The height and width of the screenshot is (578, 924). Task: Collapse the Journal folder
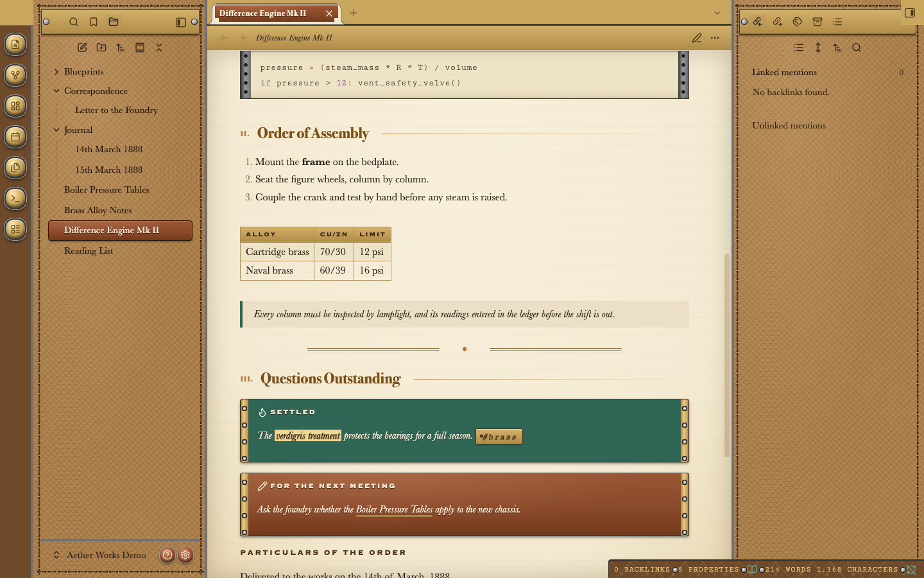pyautogui.click(x=56, y=130)
